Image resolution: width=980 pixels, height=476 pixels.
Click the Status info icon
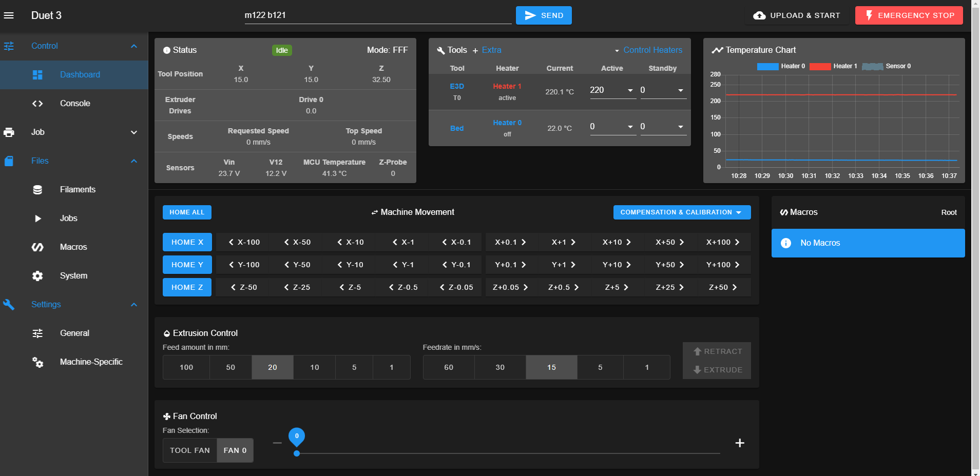(167, 50)
